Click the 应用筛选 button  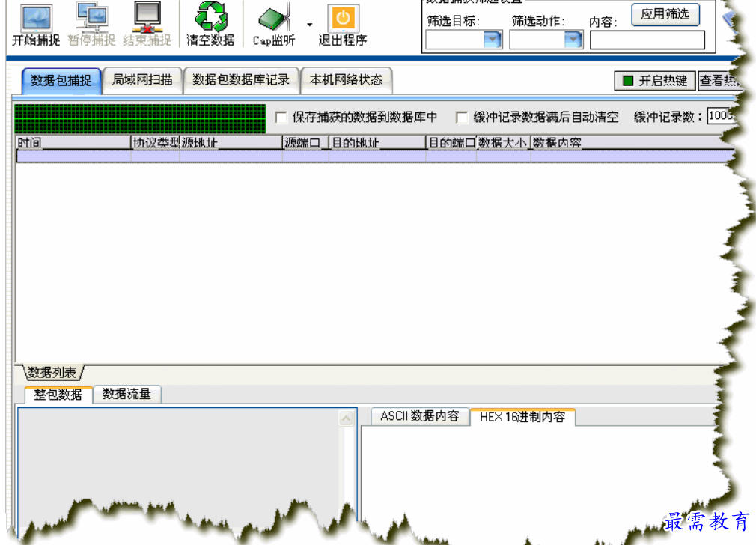(x=665, y=14)
